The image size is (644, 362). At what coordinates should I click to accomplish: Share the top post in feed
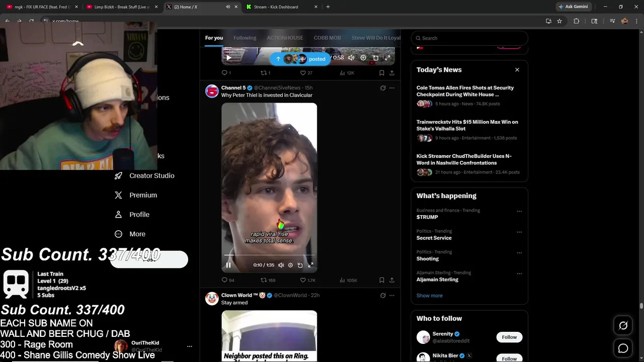[391, 73]
